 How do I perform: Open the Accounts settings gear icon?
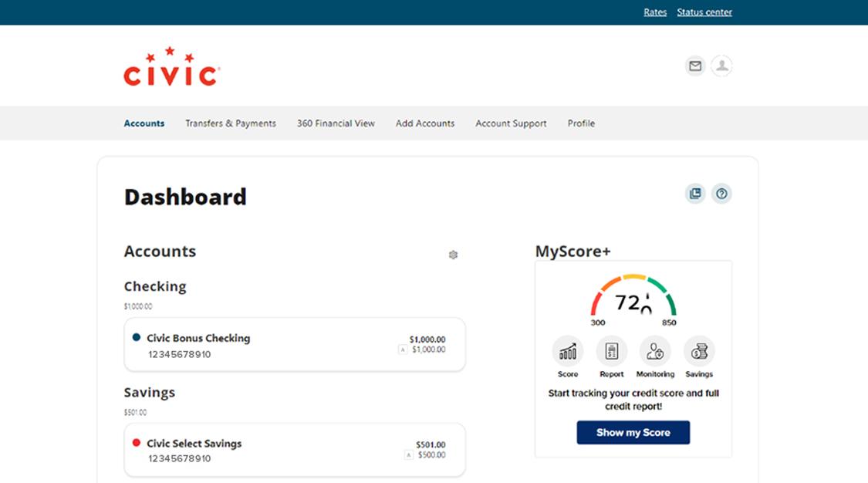click(453, 255)
